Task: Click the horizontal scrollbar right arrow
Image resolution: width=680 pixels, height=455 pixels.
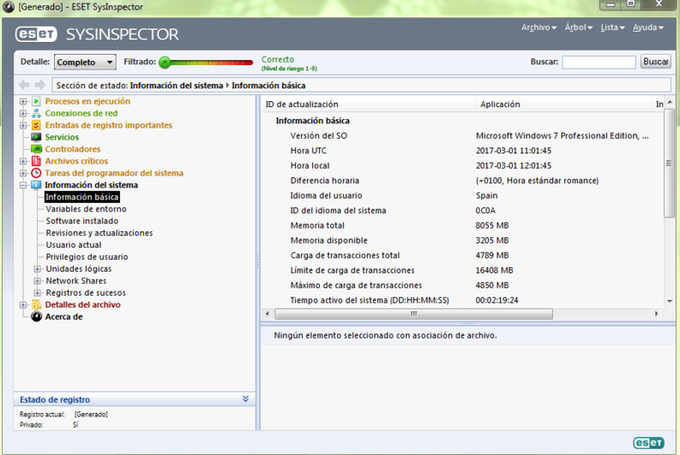Action: tap(656, 314)
